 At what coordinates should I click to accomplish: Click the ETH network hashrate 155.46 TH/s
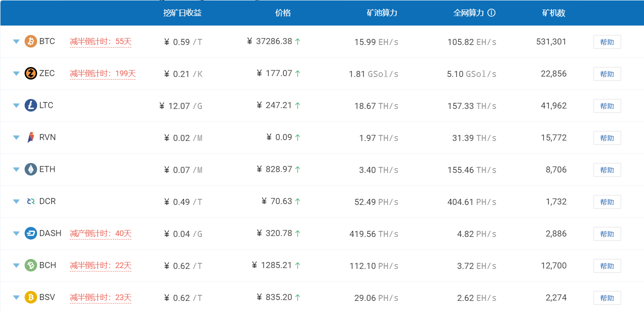coord(472,170)
